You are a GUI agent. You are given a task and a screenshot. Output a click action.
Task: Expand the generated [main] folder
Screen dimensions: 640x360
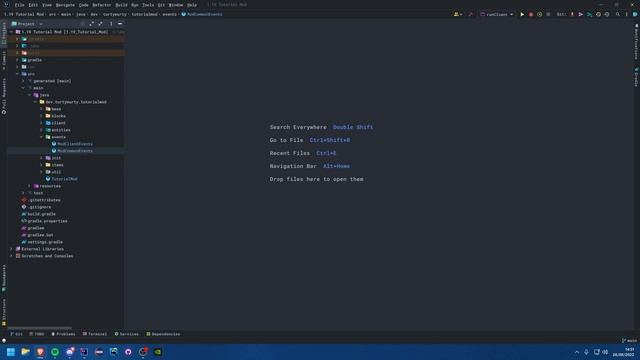point(23,81)
